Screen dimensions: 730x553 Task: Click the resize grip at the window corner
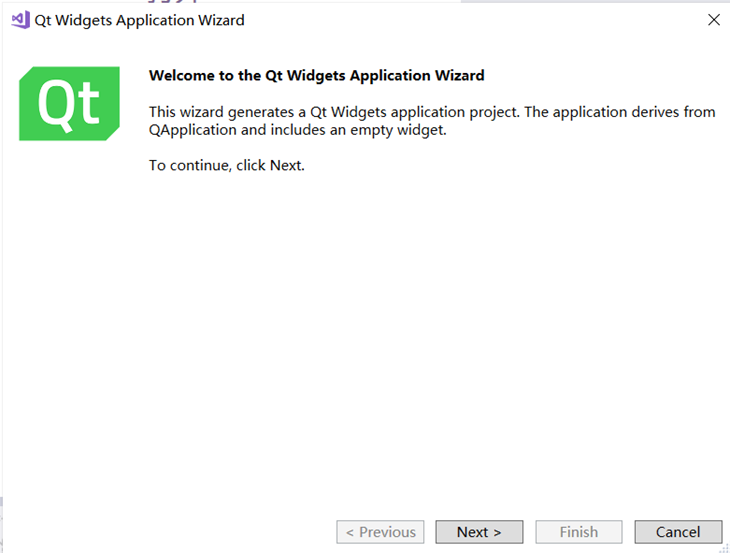(724, 548)
